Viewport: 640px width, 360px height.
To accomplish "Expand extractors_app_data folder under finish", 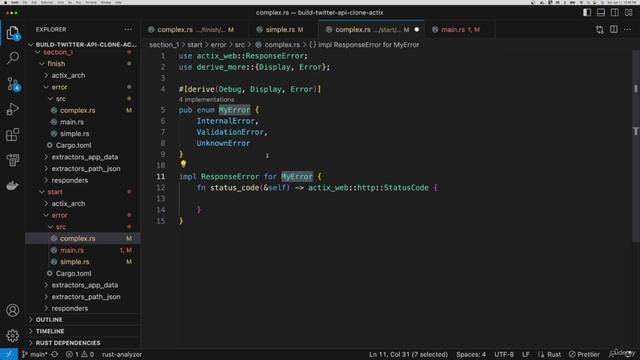I will (84, 157).
